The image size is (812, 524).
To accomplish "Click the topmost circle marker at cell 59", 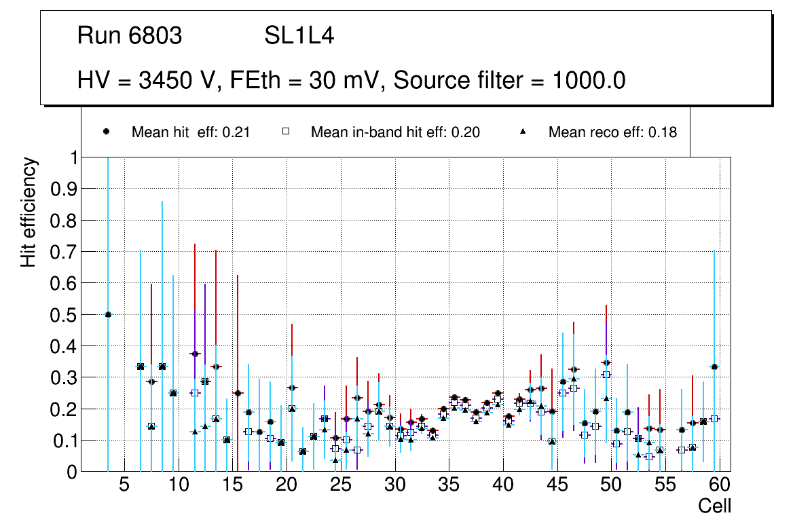I will [x=714, y=367].
